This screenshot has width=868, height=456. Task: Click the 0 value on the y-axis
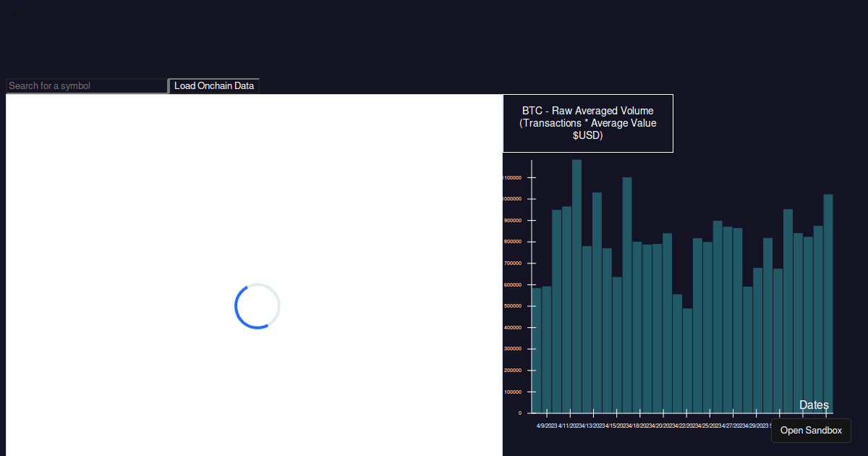[x=519, y=413]
